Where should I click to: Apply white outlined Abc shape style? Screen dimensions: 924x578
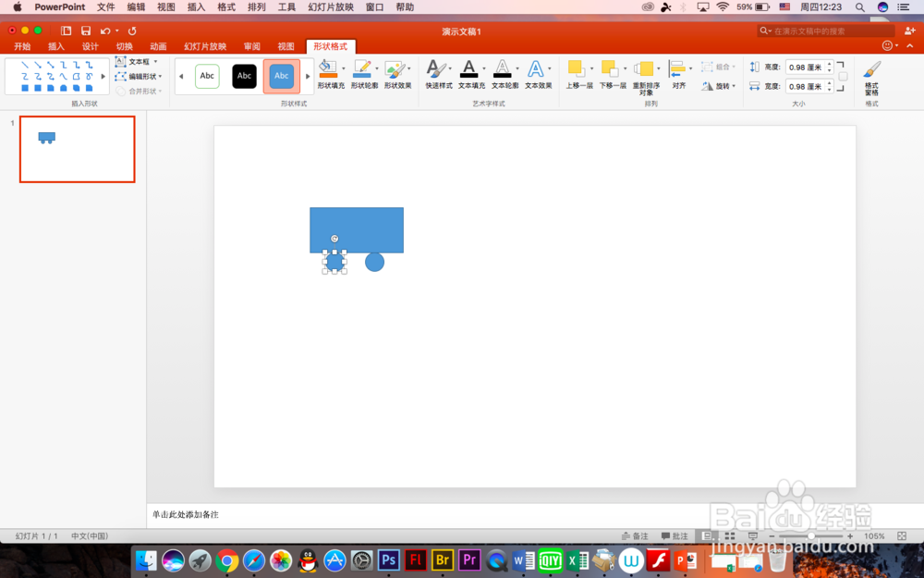(x=207, y=76)
